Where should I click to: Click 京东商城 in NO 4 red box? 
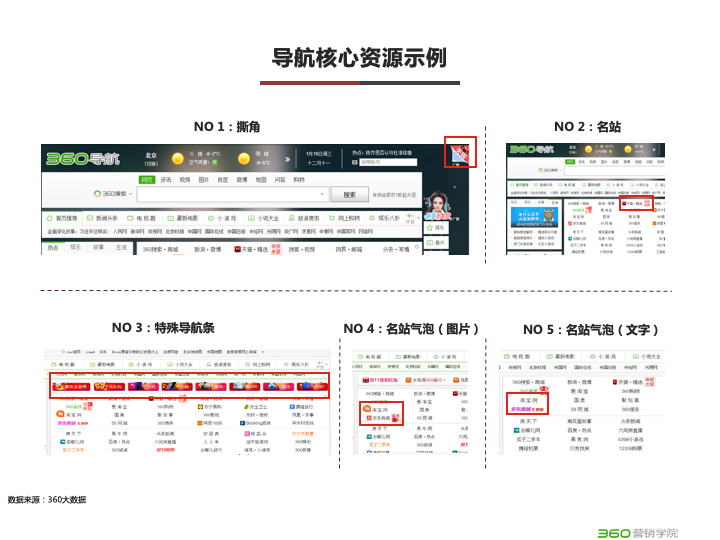[381, 418]
